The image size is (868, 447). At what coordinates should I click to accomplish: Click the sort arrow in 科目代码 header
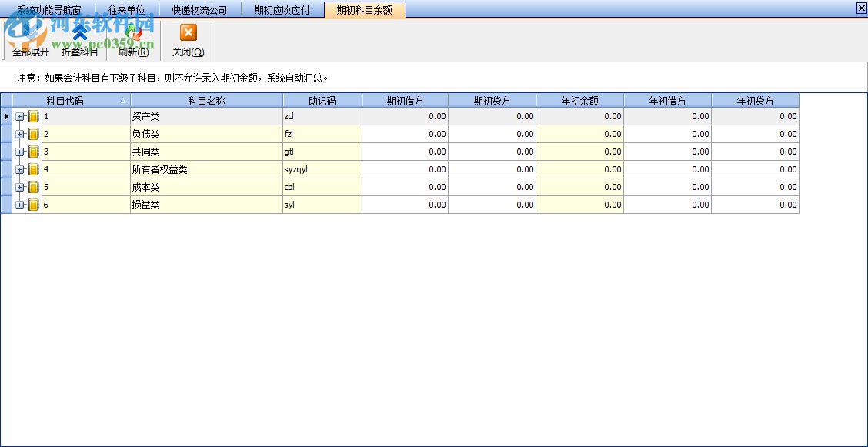point(123,101)
